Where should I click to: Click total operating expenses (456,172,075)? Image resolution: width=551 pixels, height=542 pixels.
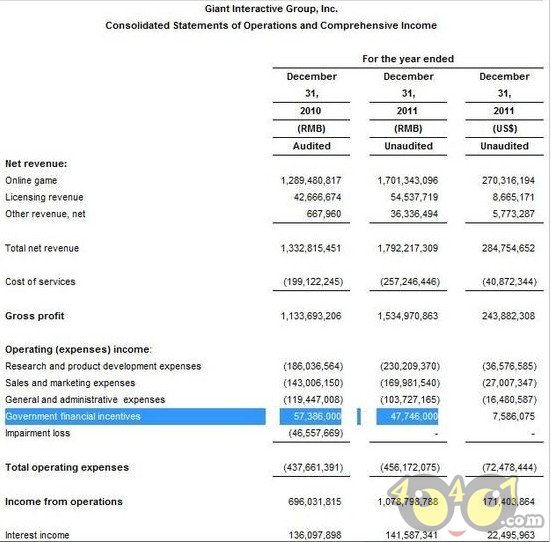[410, 467]
